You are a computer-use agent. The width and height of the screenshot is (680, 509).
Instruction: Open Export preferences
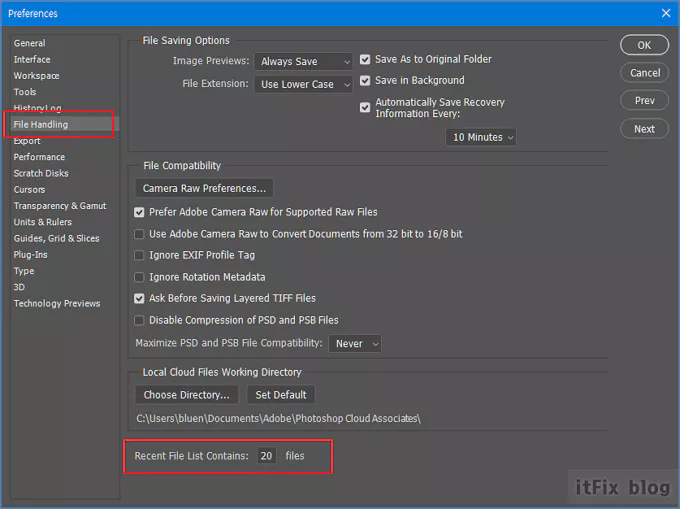[x=27, y=141]
